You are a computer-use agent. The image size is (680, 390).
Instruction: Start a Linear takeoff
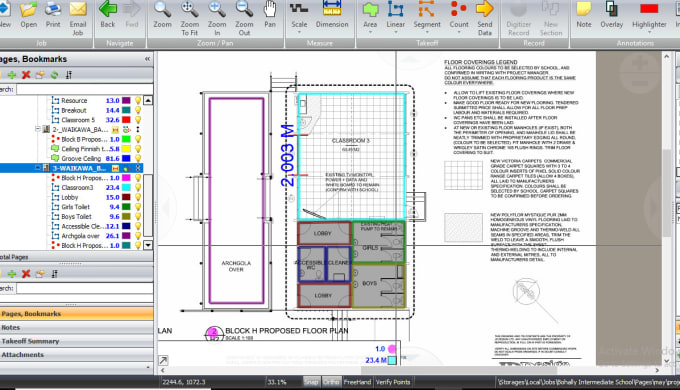pyautogui.click(x=396, y=15)
